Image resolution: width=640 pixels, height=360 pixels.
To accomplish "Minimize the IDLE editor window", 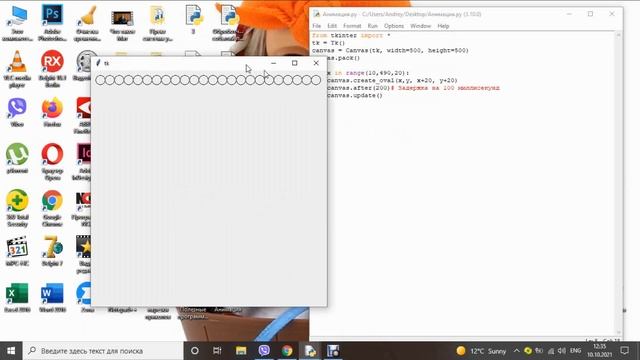I will pyautogui.click(x=569, y=14).
